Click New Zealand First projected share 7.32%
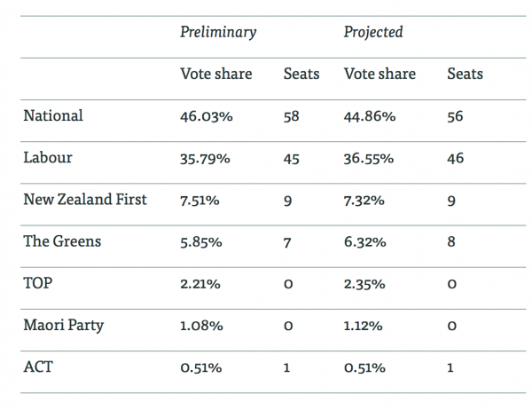532x410 pixels. point(365,201)
